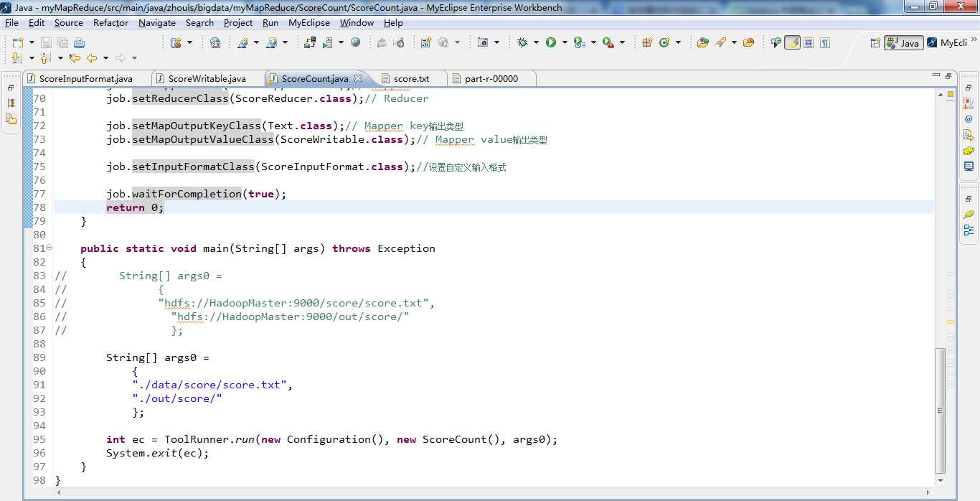The width and height of the screenshot is (980, 501).
Task: Open the Window menu
Action: (357, 22)
